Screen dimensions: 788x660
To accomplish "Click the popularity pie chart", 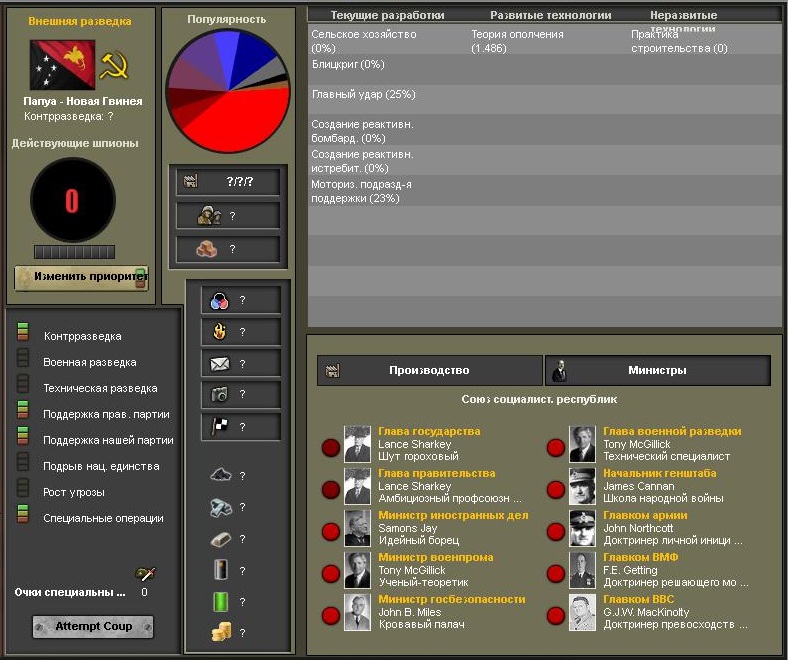I will 228,90.
